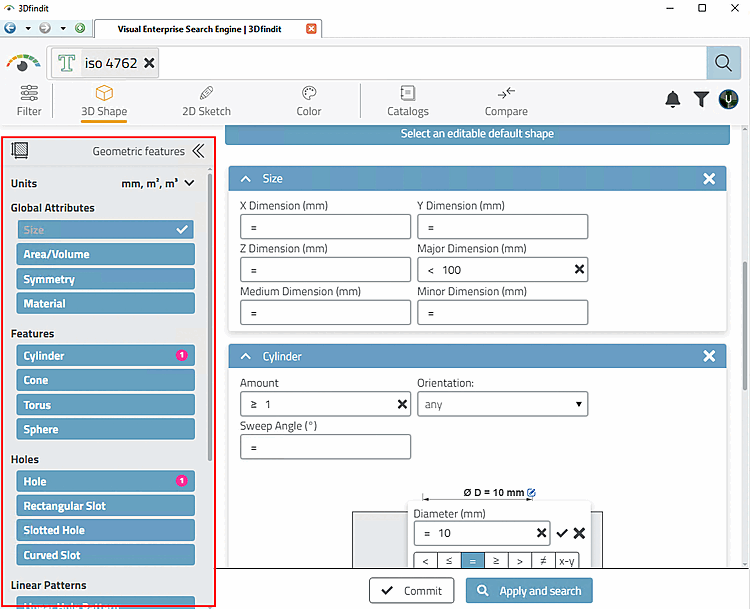Confirm diameter value with checkmark icon
The image size is (750, 609).
[x=562, y=533]
